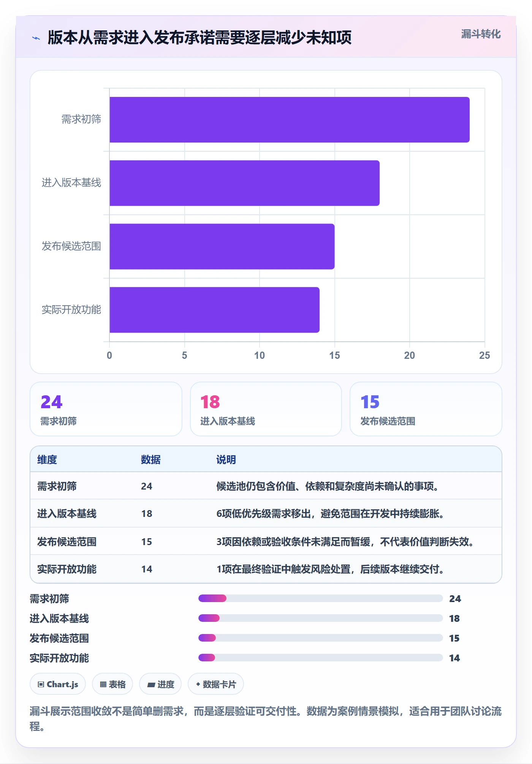
Task: Click the 表格 tag chip
Action: 112,684
